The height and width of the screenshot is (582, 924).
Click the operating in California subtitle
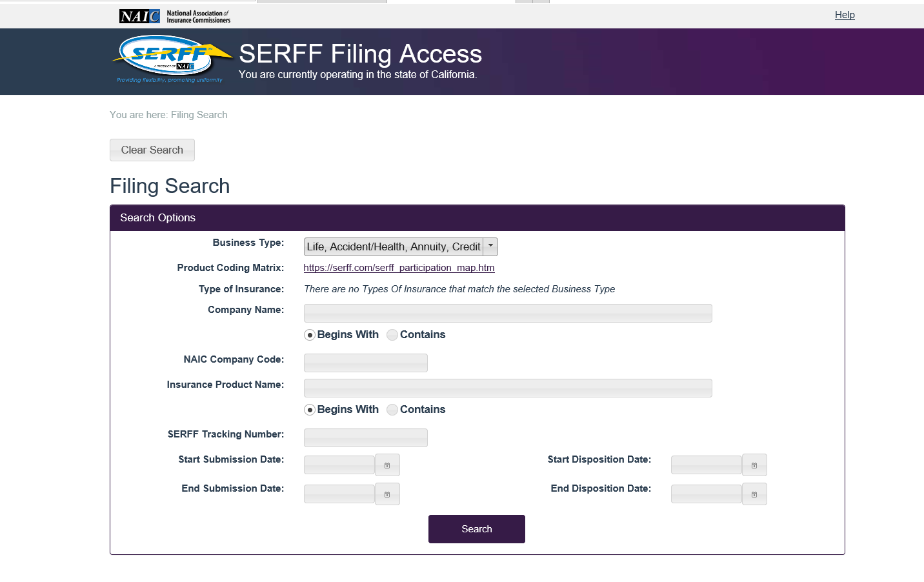click(x=358, y=75)
